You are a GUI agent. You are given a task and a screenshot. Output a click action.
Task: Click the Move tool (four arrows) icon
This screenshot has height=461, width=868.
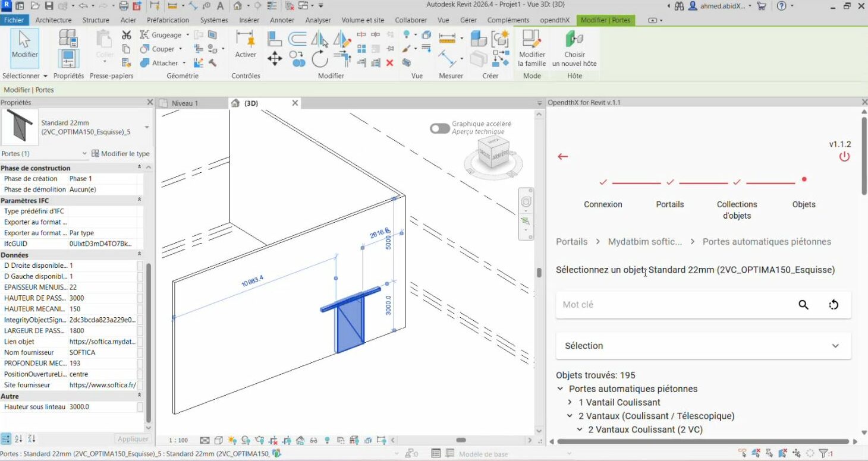pyautogui.click(x=275, y=58)
